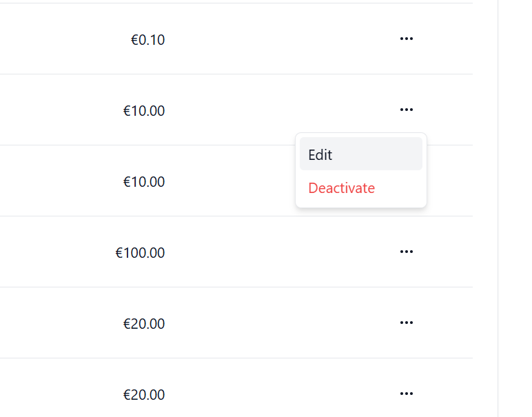
Task: Click the second €10.00 amount
Action: pyautogui.click(x=144, y=182)
